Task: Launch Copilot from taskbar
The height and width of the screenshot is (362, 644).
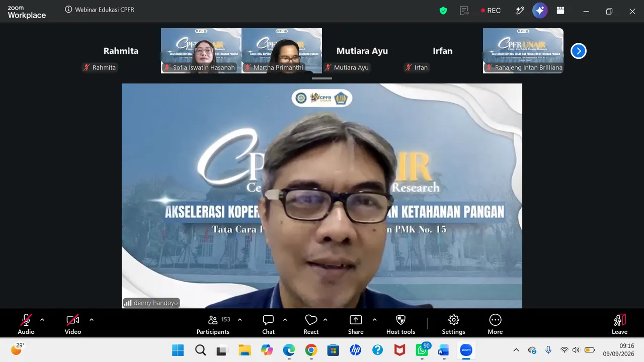Action: click(x=267, y=350)
